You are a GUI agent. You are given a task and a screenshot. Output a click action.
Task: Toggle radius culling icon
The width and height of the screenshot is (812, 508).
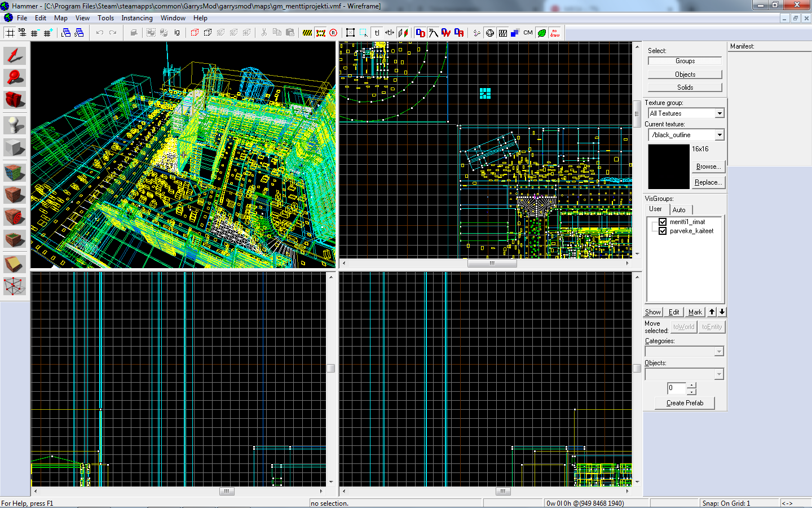[333, 33]
